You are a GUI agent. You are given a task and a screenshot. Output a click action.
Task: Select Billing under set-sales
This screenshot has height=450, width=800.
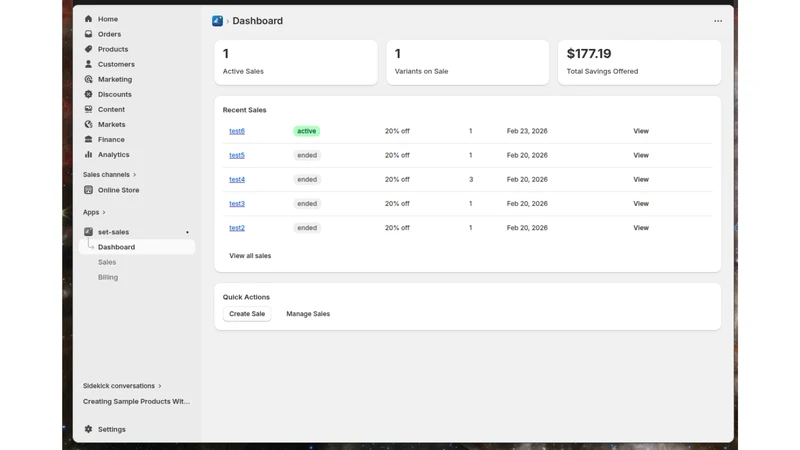[x=108, y=277]
